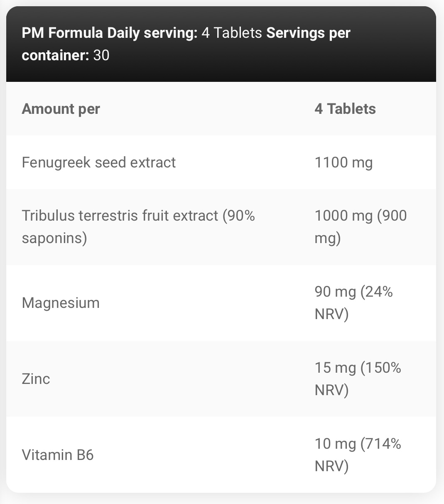Select the 15 mg (150% NRV) value
444x504 pixels.
pos(358,379)
